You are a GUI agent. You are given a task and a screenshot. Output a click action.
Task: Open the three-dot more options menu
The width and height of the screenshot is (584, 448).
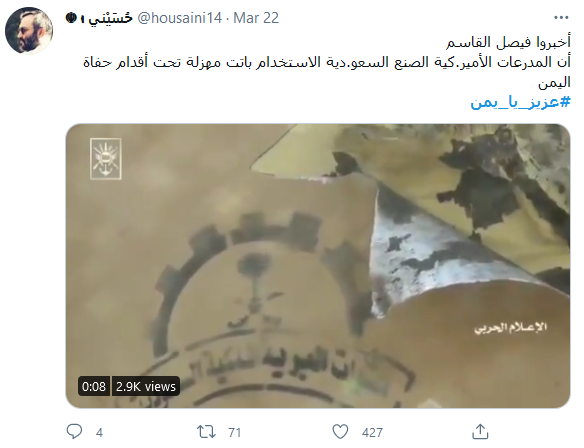tap(561, 18)
